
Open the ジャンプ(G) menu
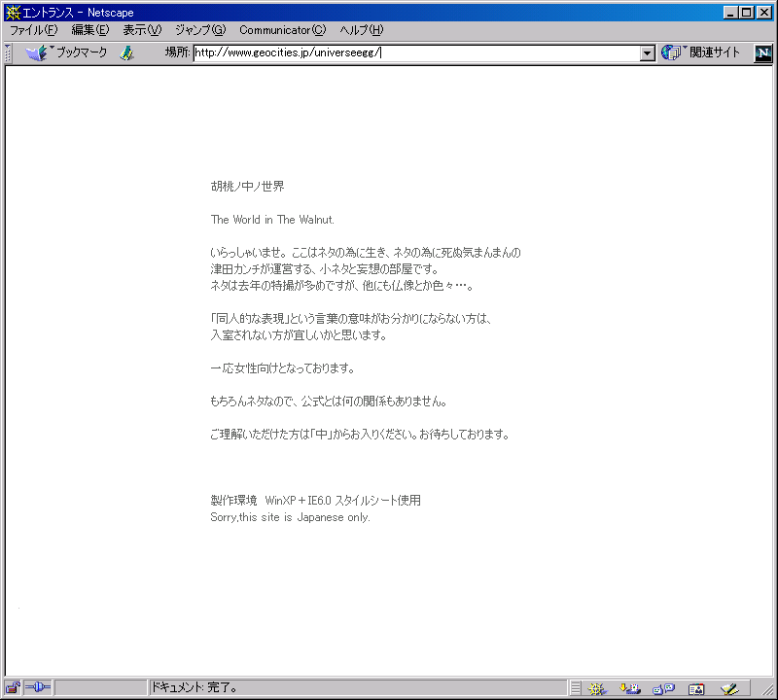pyautogui.click(x=200, y=30)
